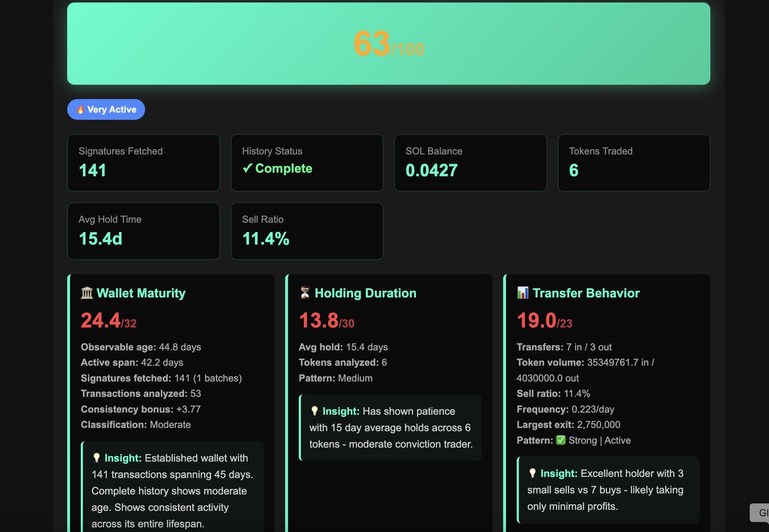Select the Sell Ratio card

(x=307, y=231)
